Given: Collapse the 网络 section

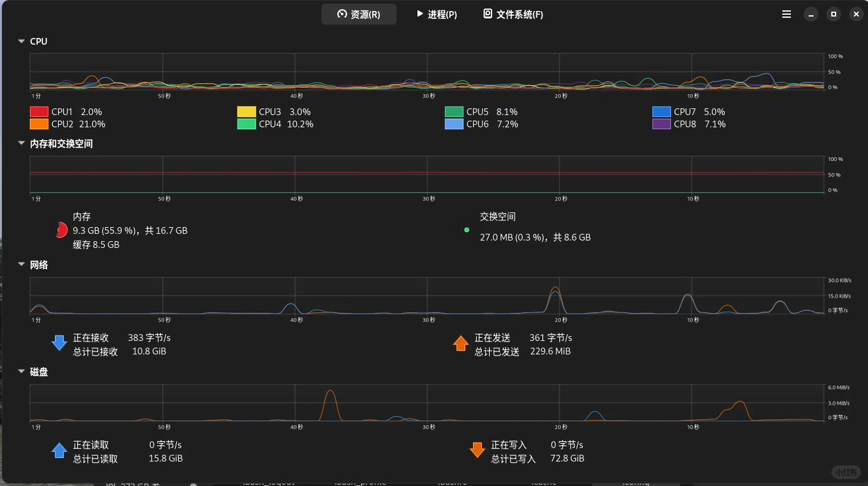Looking at the screenshot, I should pyautogui.click(x=22, y=264).
